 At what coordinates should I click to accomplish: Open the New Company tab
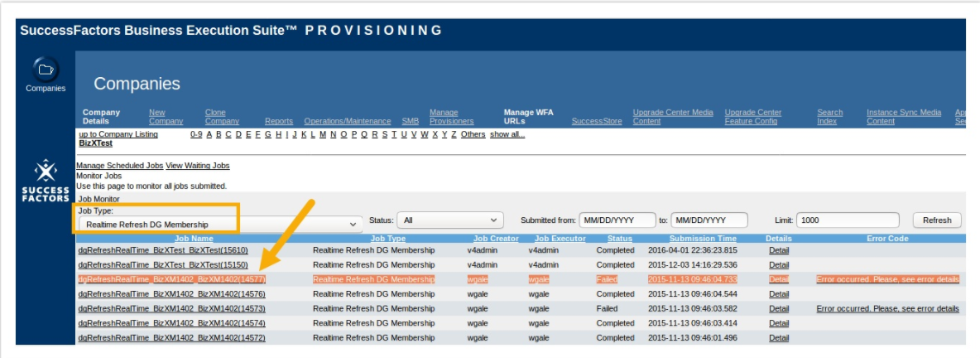pos(166,116)
